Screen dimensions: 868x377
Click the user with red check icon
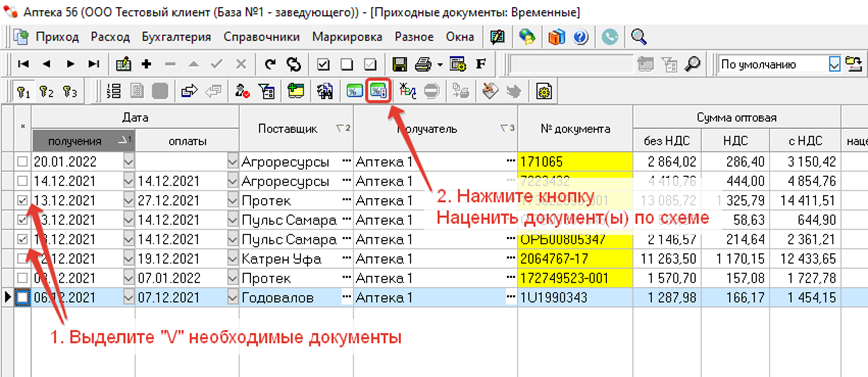[x=242, y=91]
